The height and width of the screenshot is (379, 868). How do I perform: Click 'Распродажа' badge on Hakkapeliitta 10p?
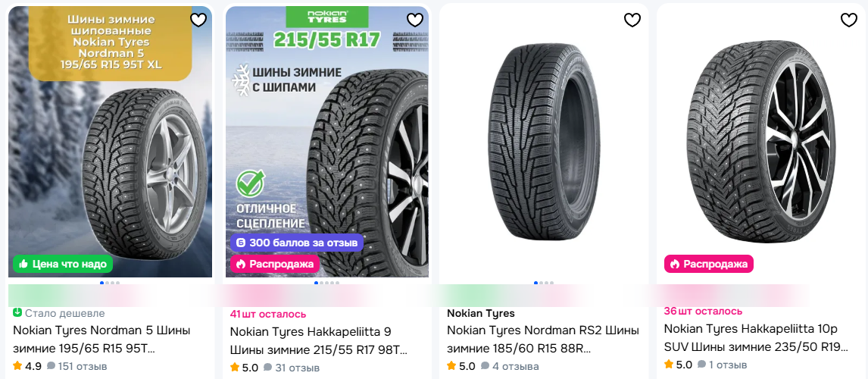(x=709, y=264)
